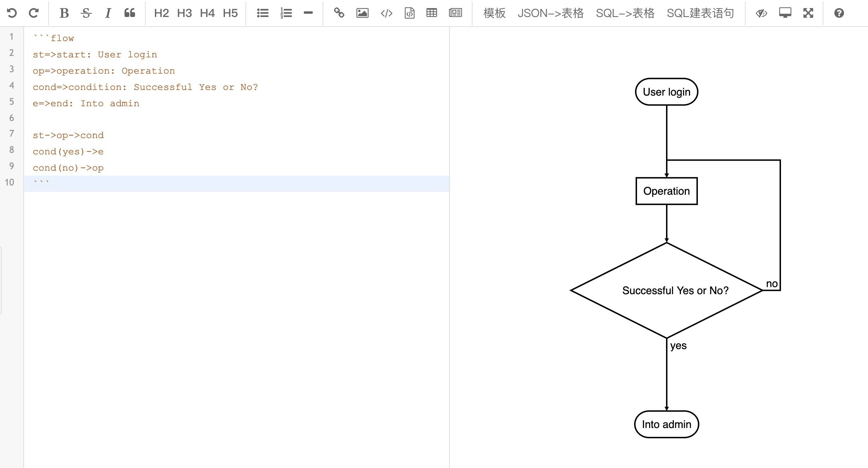The height and width of the screenshot is (468, 868).
Task: Insert an image
Action: [362, 13]
